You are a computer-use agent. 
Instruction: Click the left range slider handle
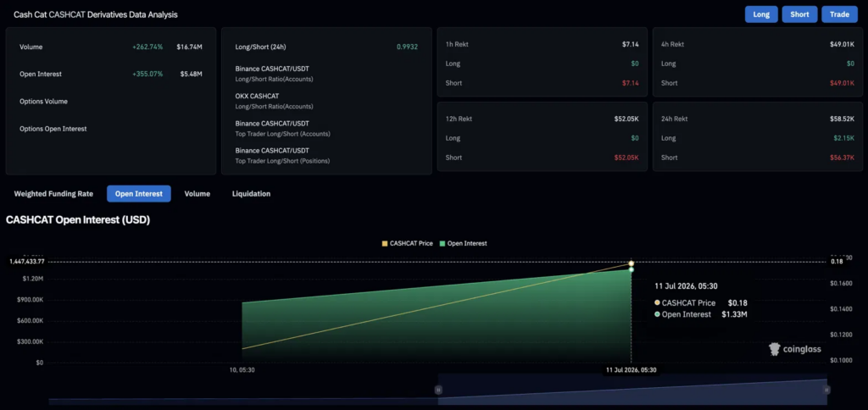tap(438, 390)
